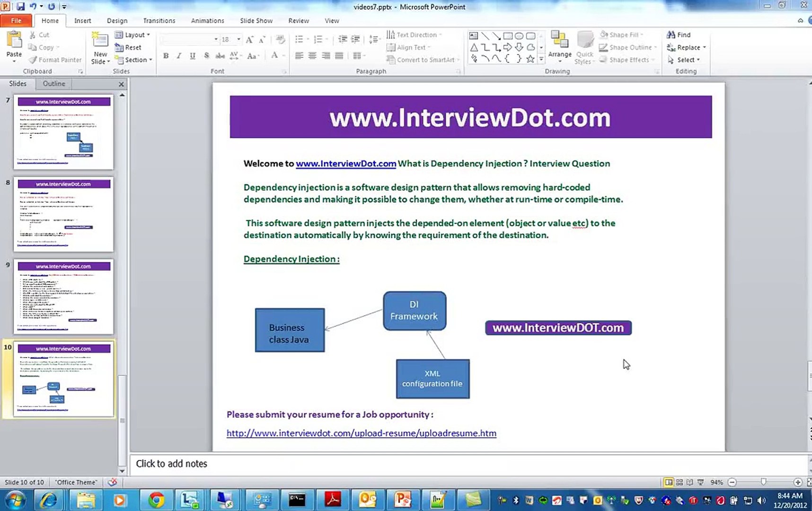Insert a New Slide

point(100,48)
